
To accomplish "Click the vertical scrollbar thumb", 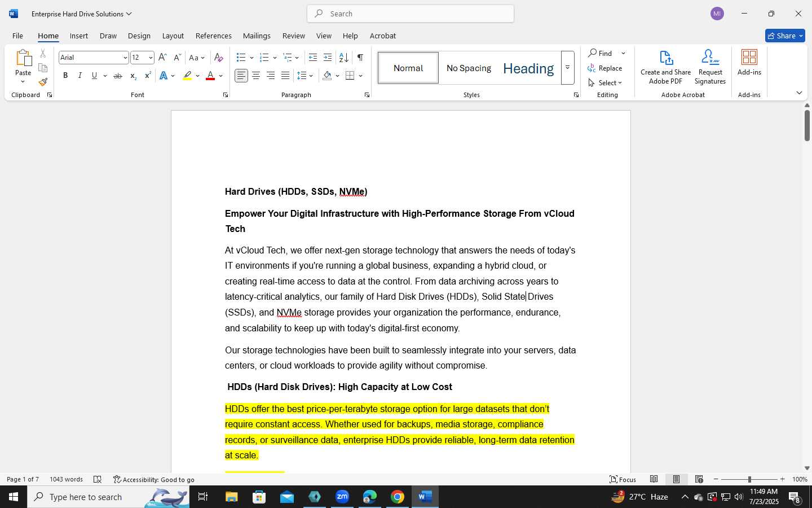I will coord(807,125).
